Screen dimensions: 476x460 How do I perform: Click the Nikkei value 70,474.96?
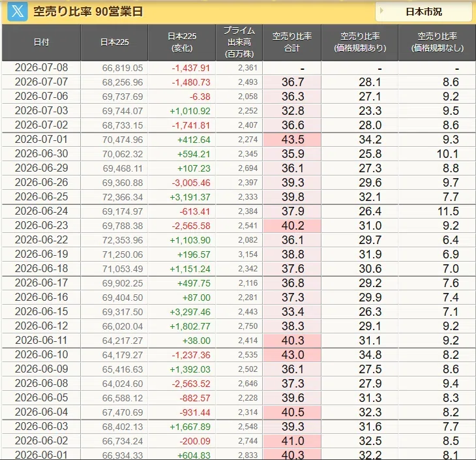(123, 140)
